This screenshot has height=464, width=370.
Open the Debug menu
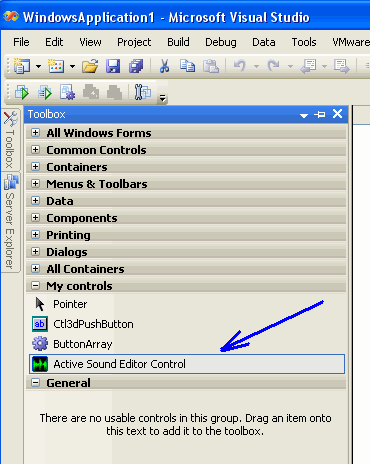click(x=221, y=42)
